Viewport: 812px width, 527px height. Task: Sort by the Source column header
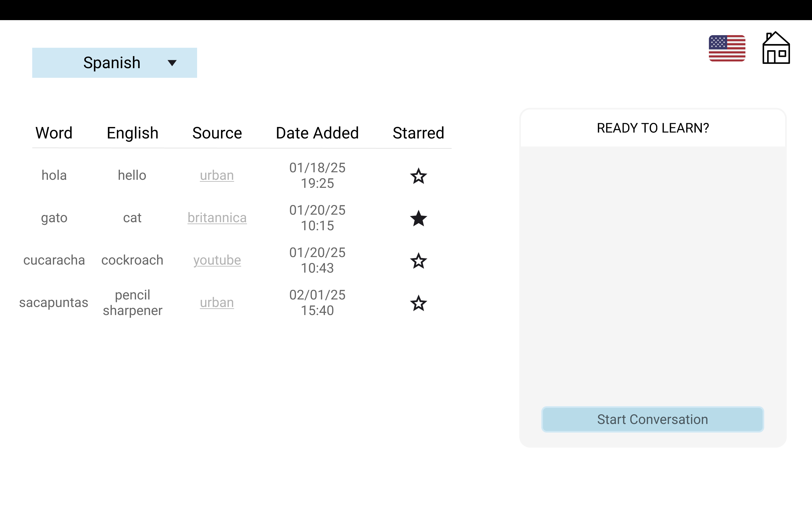coord(217,133)
